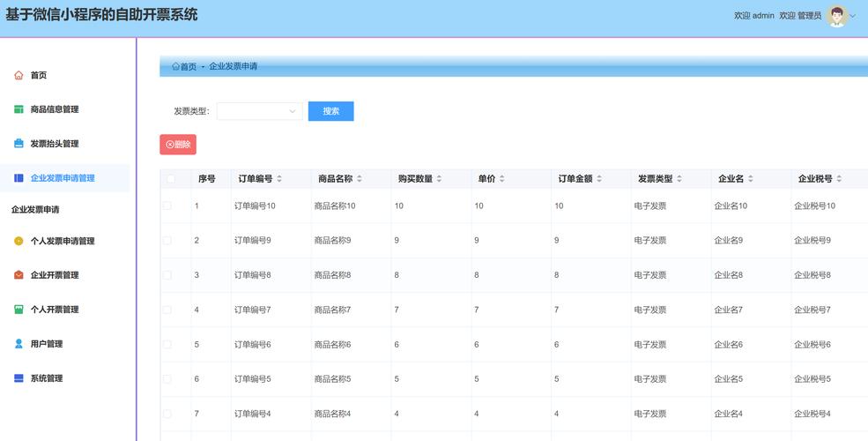Toggle the select-all header checkbox

point(170,178)
